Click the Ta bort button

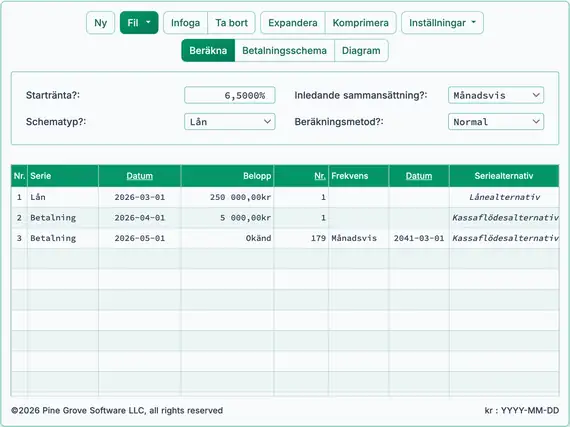point(231,23)
